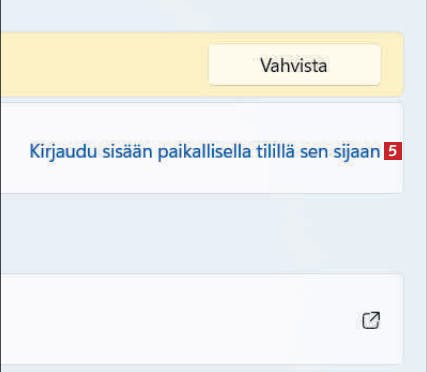
Task: Open 'Kirjaudu sisään paikallisella tilillä sen sijaan' link
Action: [205, 152]
